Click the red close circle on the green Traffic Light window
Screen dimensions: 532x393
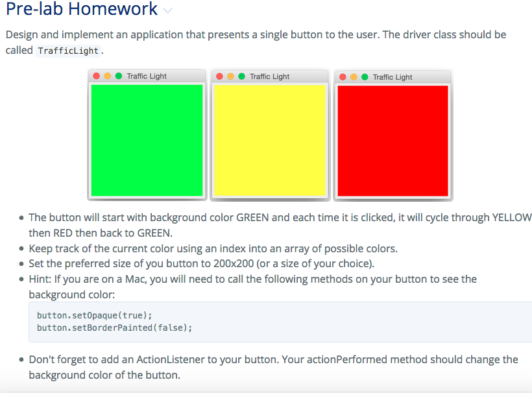click(96, 76)
